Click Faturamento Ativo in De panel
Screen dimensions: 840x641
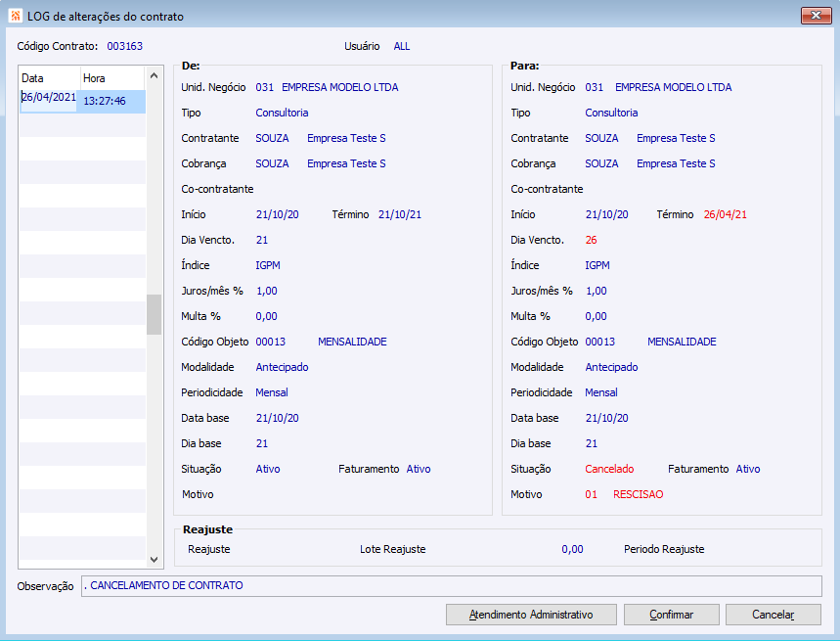[419, 469]
